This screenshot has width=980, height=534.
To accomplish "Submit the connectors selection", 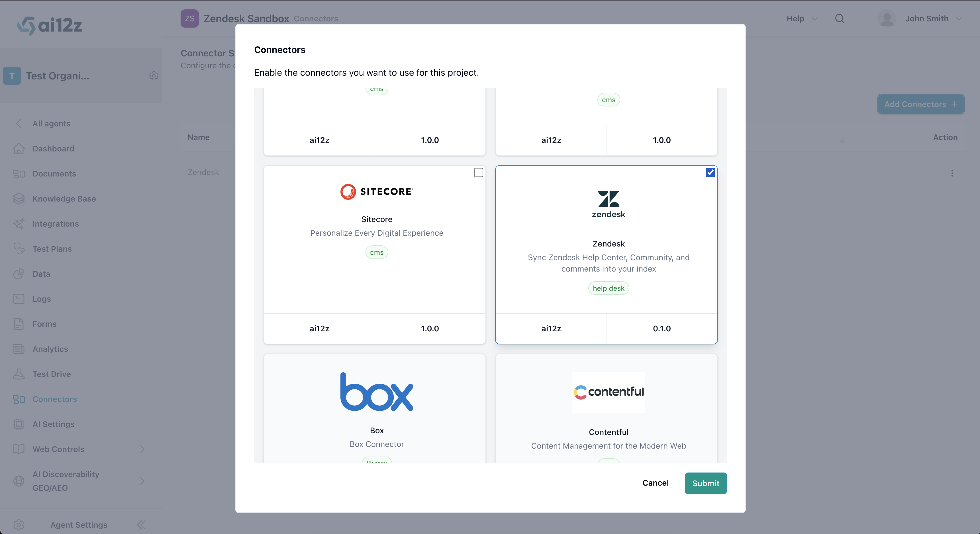I will (705, 483).
